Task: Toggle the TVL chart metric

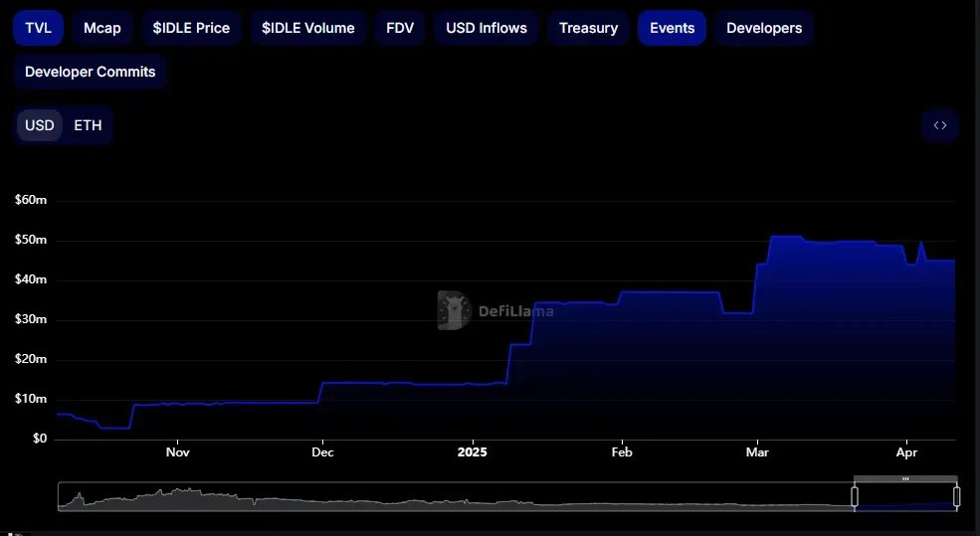Action: pyautogui.click(x=38, y=28)
